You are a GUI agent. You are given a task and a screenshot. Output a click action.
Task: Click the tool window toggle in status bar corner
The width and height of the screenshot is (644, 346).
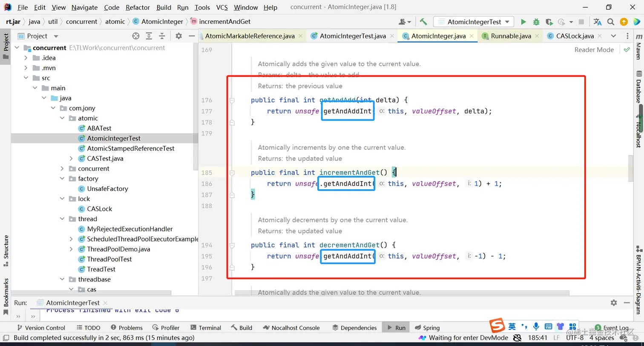point(5,338)
